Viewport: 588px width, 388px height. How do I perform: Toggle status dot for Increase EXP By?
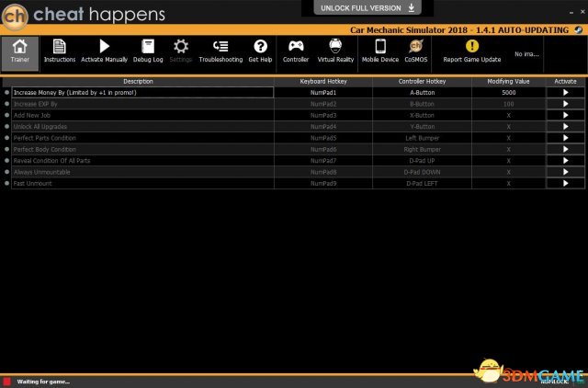[x=6, y=104]
